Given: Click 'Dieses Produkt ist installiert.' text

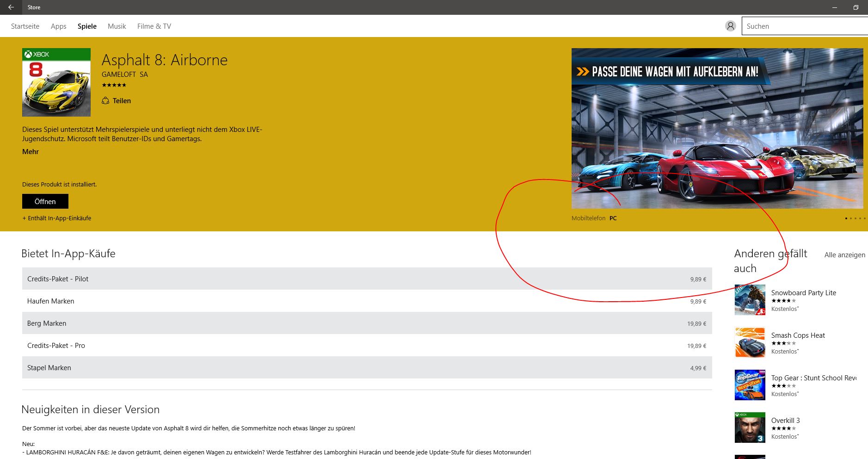Looking at the screenshot, I should pos(60,185).
